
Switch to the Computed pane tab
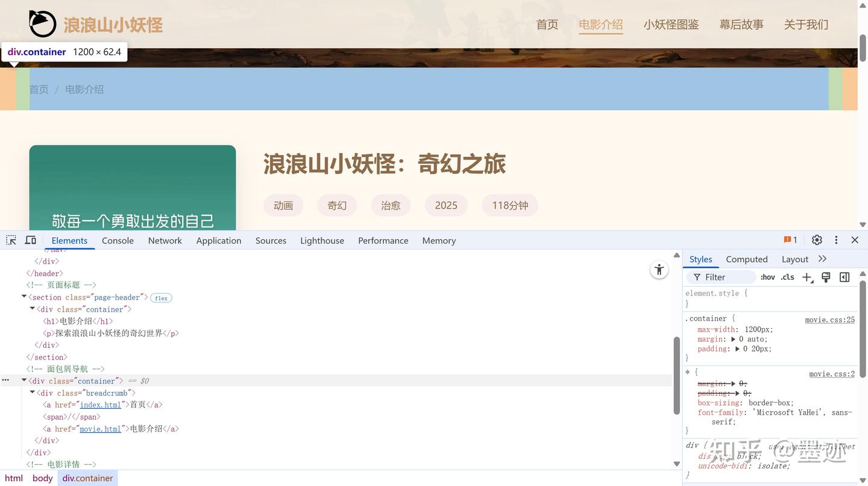(x=747, y=259)
